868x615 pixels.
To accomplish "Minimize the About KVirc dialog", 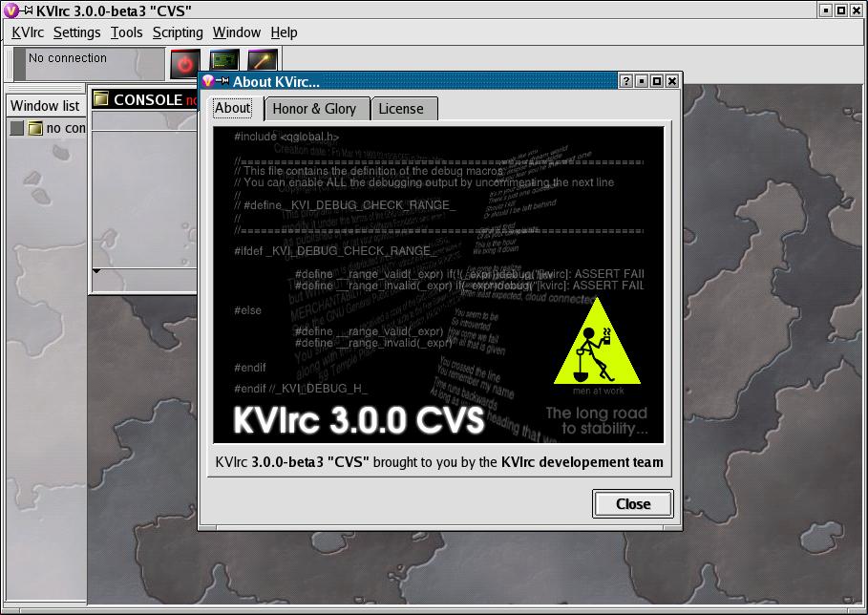I will pyautogui.click(x=641, y=81).
